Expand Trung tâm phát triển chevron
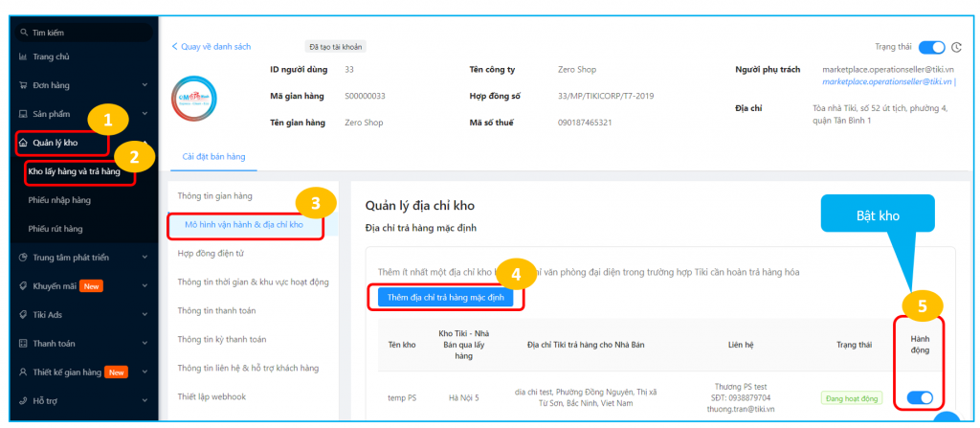This screenshot has height=428, width=980. 145,258
